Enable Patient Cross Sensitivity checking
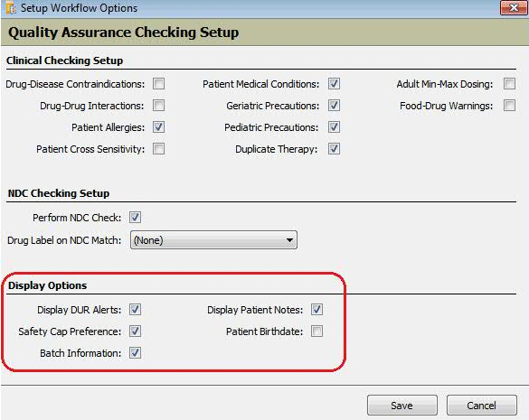Viewport: 529px width, 420px height. click(x=158, y=149)
